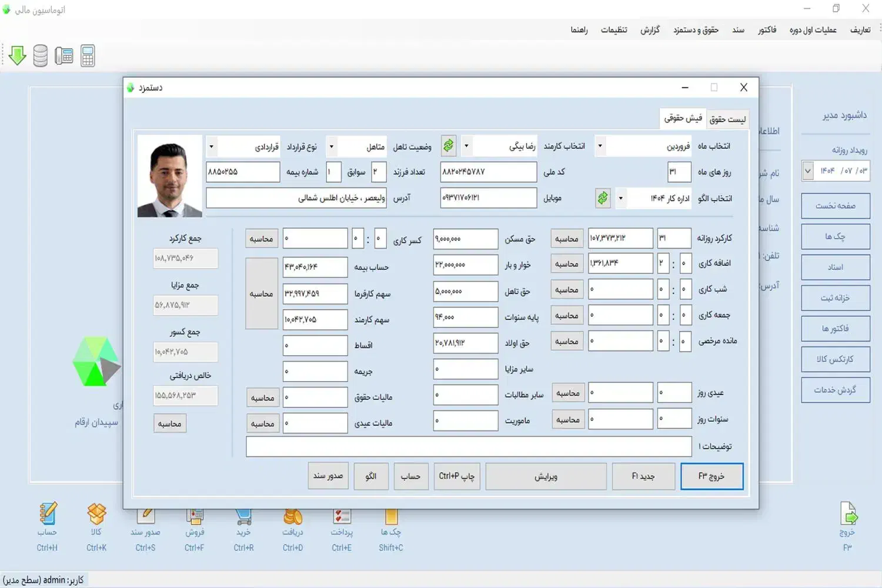Image resolution: width=882 pixels, height=588 pixels.
Task: Open the کالا (Ctrl+K) shortcut icon
Action: (x=96, y=514)
